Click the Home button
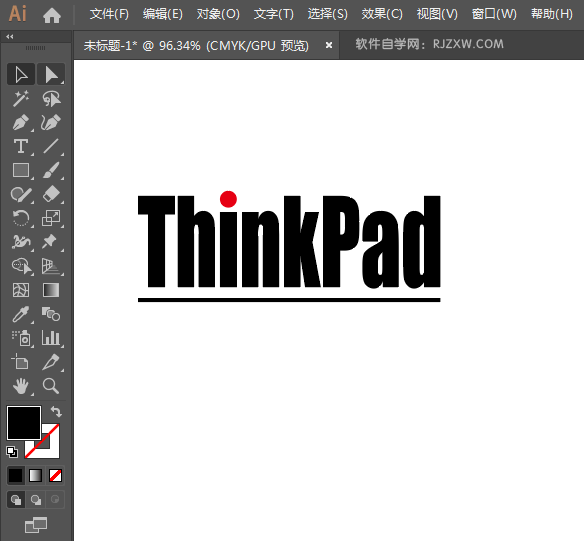Image resolution: width=584 pixels, height=541 pixels. (x=52, y=15)
